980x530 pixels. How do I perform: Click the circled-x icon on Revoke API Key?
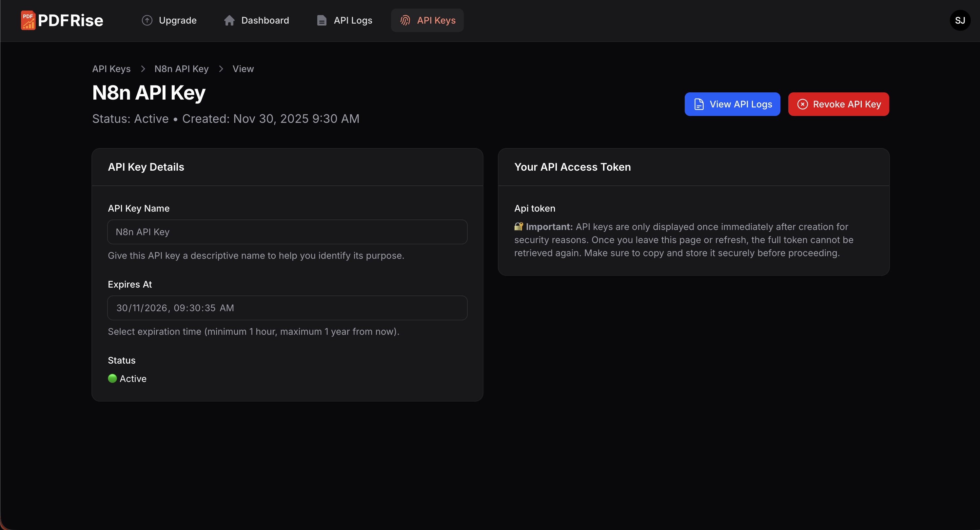tap(803, 104)
